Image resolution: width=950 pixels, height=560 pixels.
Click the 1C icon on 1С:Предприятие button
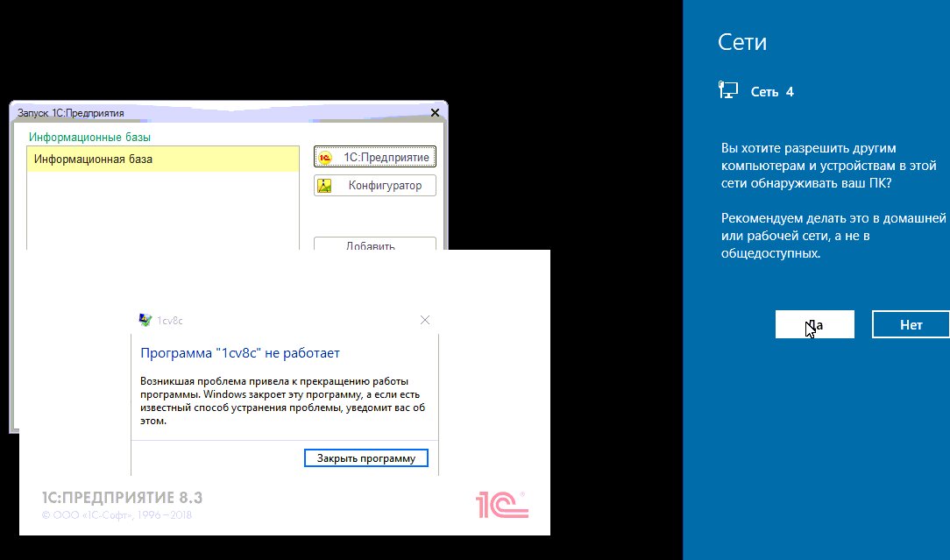(x=325, y=158)
